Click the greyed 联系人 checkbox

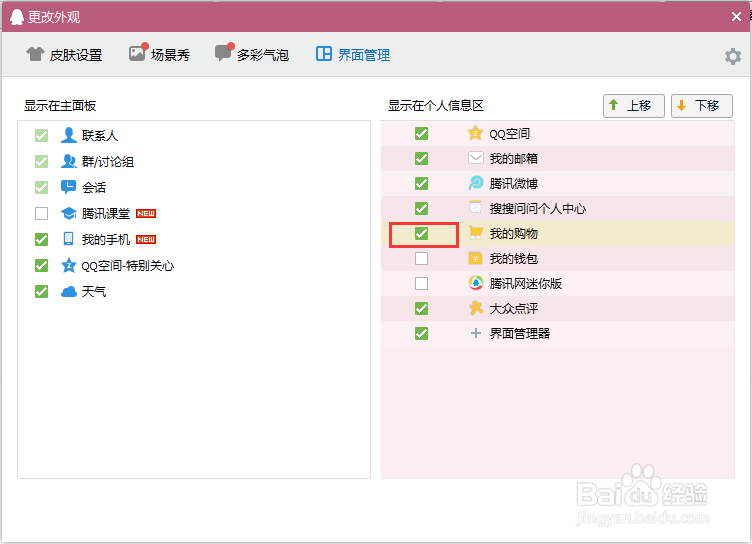pos(42,135)
